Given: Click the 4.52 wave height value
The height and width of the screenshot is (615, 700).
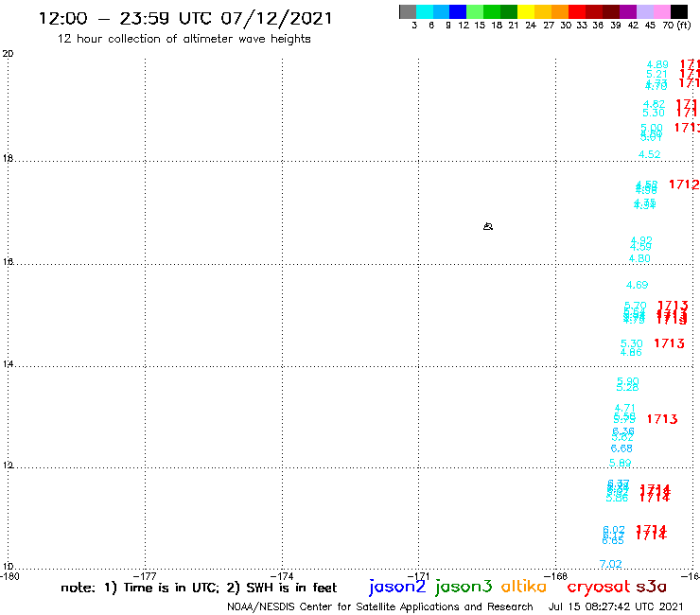Looking at the screenshot, I should click(x=649, y=154).
